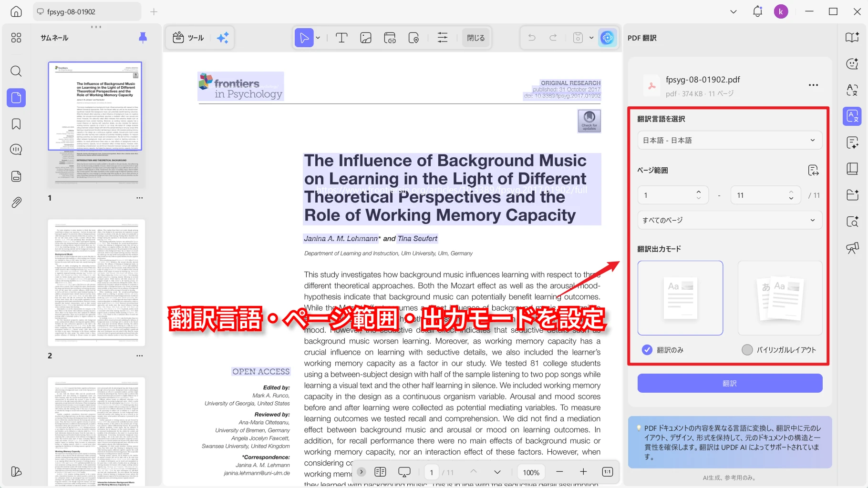
Task: Click the 100% zoom level field
Action: (x=531, y=472)
